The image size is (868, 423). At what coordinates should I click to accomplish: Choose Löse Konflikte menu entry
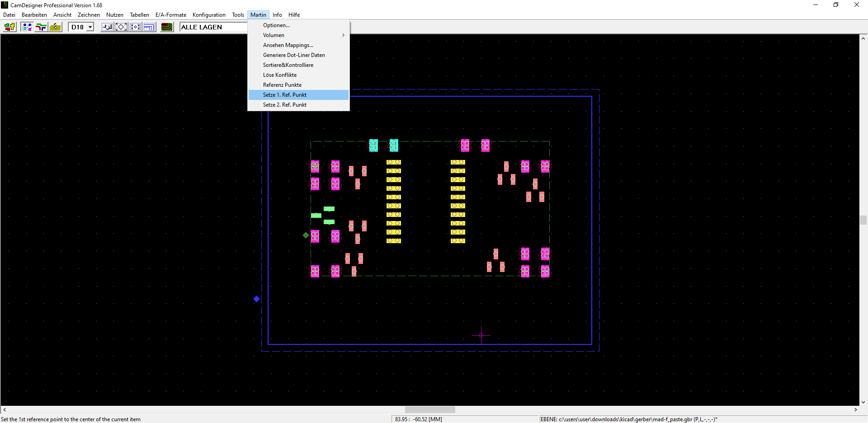280,75
